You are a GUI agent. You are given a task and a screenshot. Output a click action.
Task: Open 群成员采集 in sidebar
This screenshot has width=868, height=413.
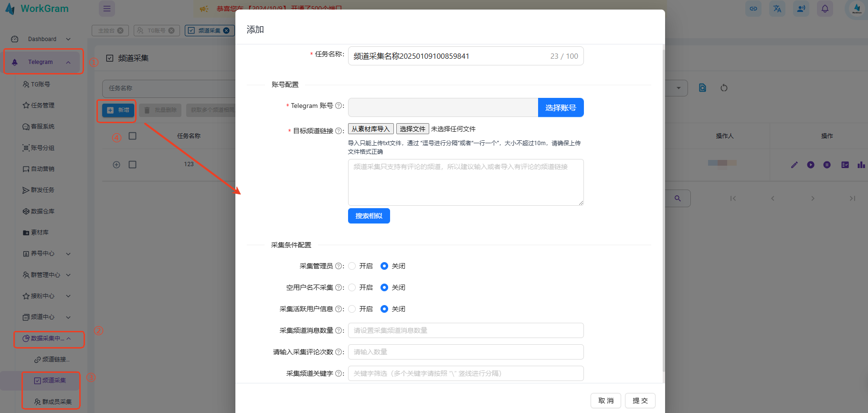(x=53, y=402)
